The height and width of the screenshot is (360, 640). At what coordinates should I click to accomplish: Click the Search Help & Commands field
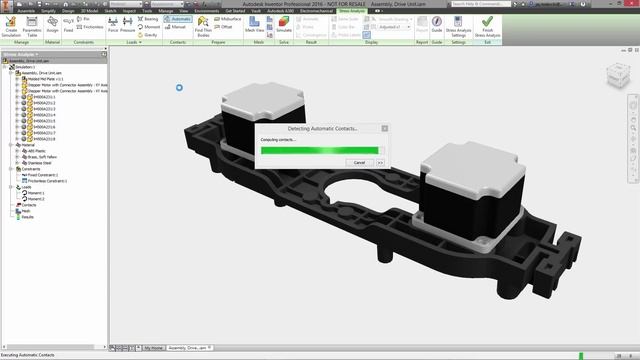pyautogui.click(x=481, y=4)
